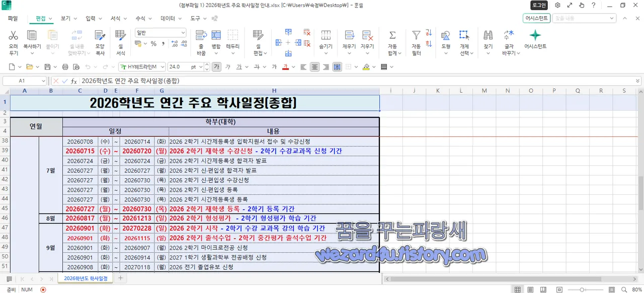Screen dimensions: 644x293
Task: Click the 줄 바꿈 wrap text icon
Action: pos(201,36)
